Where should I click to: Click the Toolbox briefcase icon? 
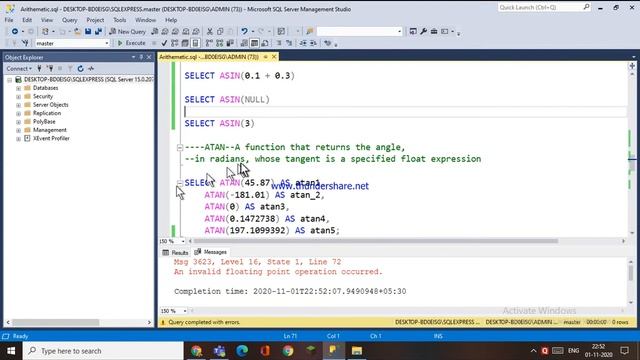[434, 31]
